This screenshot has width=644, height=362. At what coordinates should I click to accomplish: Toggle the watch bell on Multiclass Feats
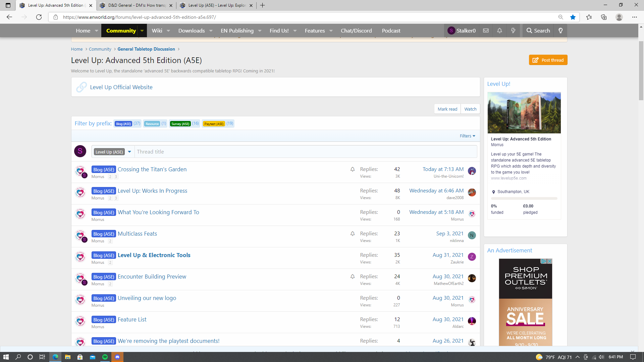point(353,234)
